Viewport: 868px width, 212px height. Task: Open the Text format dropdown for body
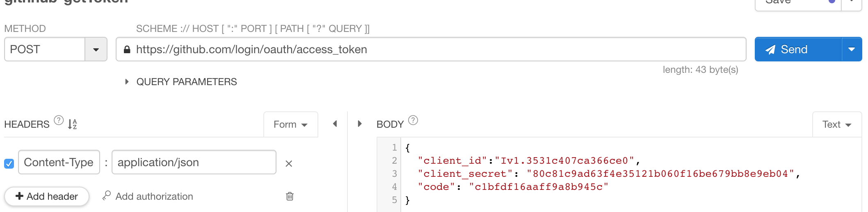[x=837, y=124]
